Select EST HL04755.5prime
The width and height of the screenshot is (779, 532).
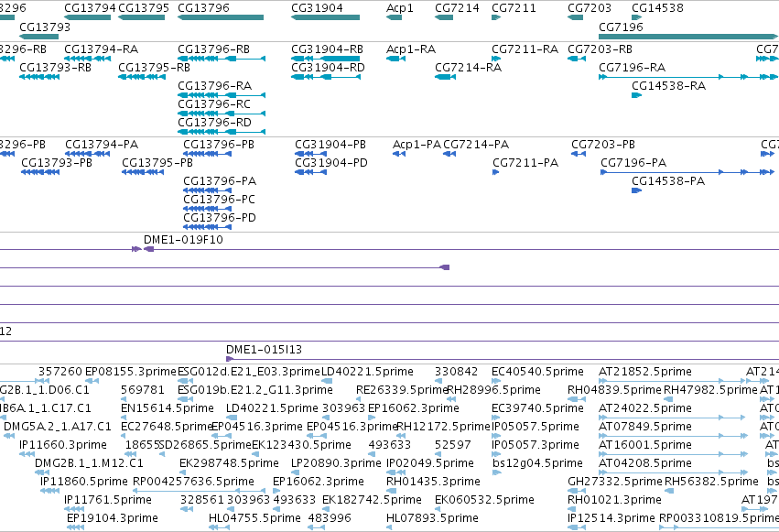(254, 518)
